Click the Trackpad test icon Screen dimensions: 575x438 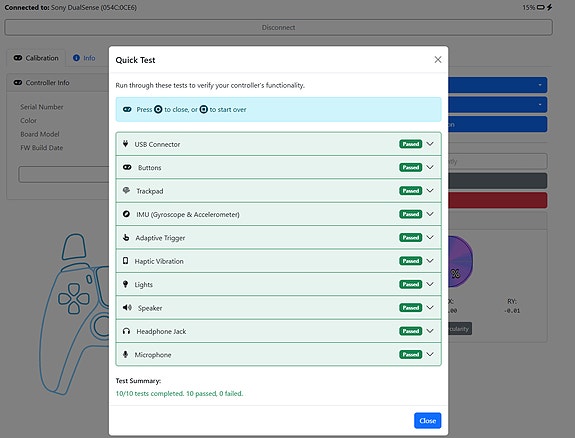click(x=126, y=190)
